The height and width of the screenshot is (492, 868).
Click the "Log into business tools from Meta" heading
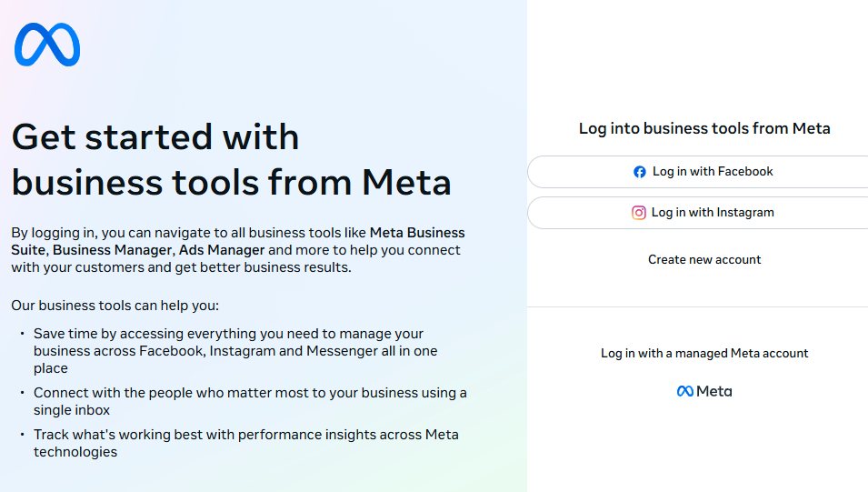[x=704, y=128]
